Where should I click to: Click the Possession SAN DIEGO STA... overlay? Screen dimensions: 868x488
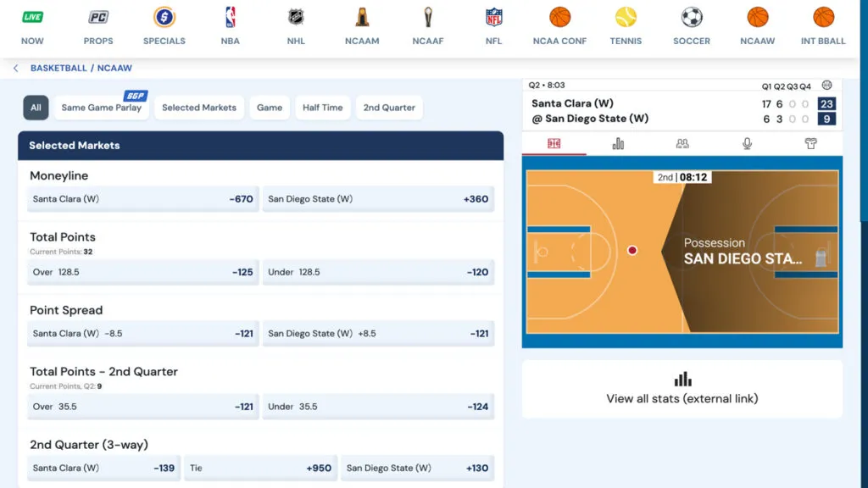[x=743, y=251]
